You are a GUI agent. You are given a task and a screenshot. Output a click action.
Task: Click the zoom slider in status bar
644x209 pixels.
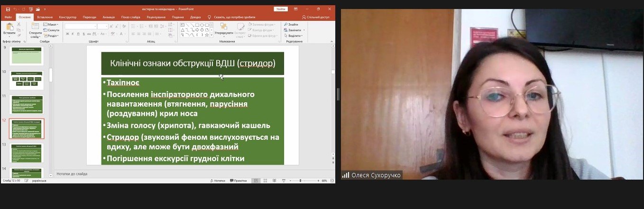pos(301,181)
